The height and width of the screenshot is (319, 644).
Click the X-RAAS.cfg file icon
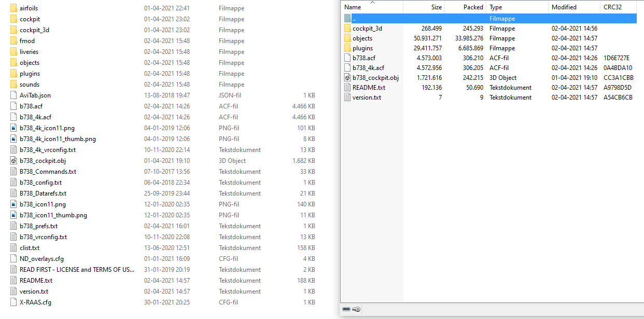[14, 302]
